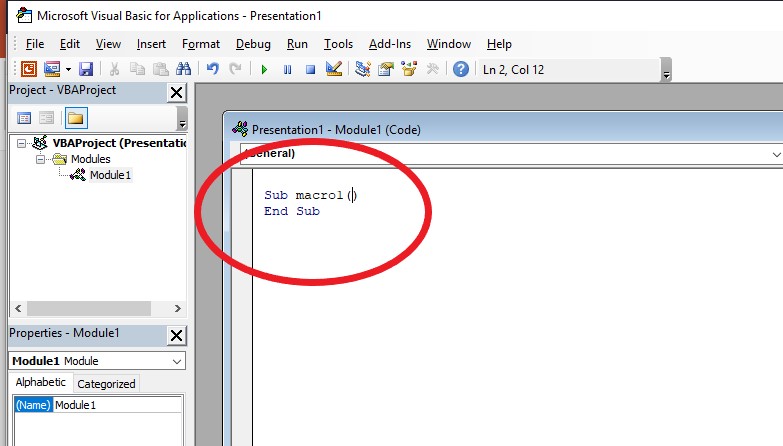Open the View menu
Image resolution: width=783 pixels, height=446 pixels.
pos(108,44)
